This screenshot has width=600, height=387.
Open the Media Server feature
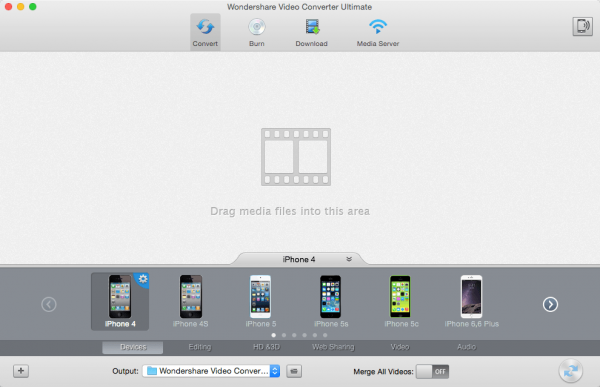pos(378,32)
